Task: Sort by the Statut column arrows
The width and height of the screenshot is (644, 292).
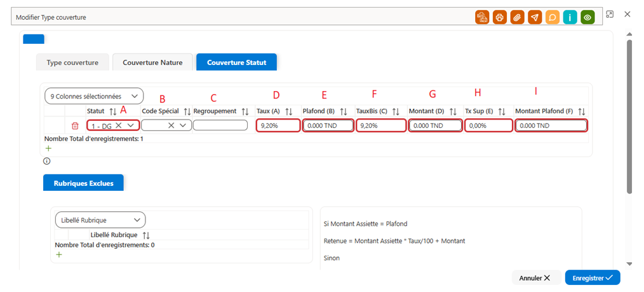Action: [113, 111]
